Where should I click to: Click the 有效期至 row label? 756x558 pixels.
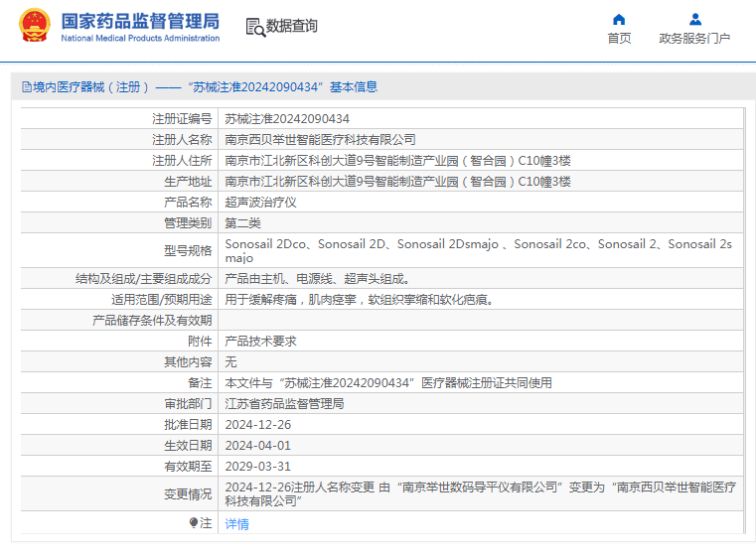click(188, 467)
